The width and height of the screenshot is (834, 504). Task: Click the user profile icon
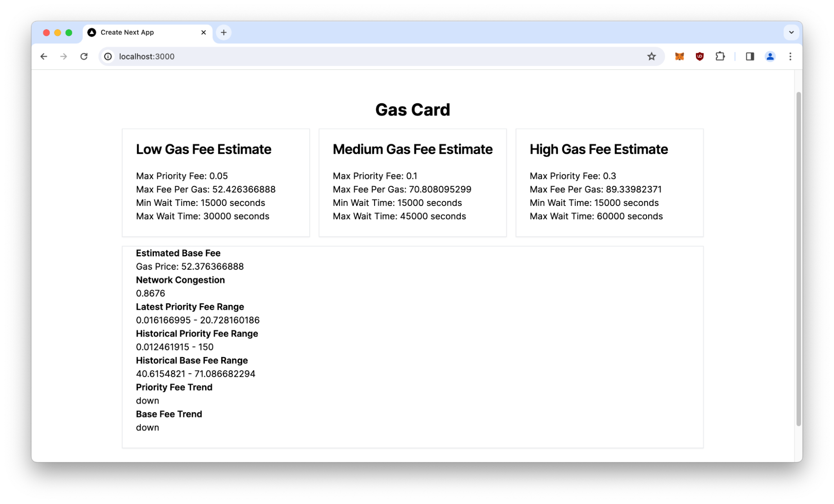pyautogui.click(x=770, y=57)
